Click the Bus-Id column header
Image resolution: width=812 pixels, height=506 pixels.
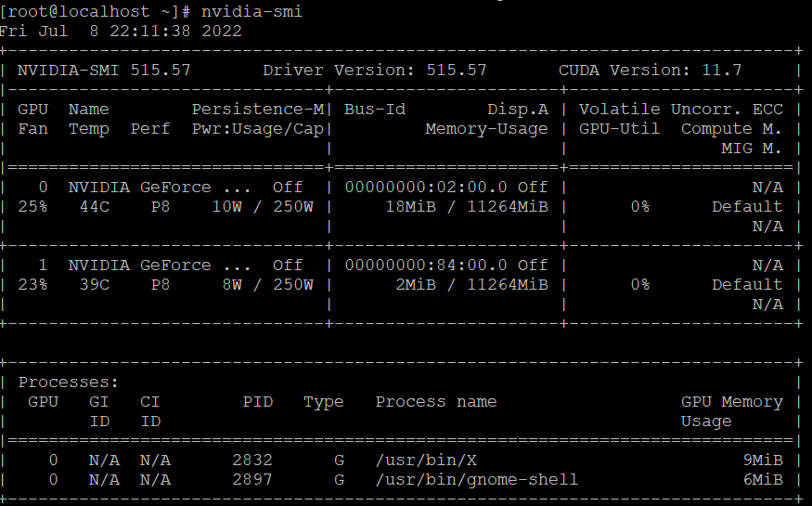374,109
